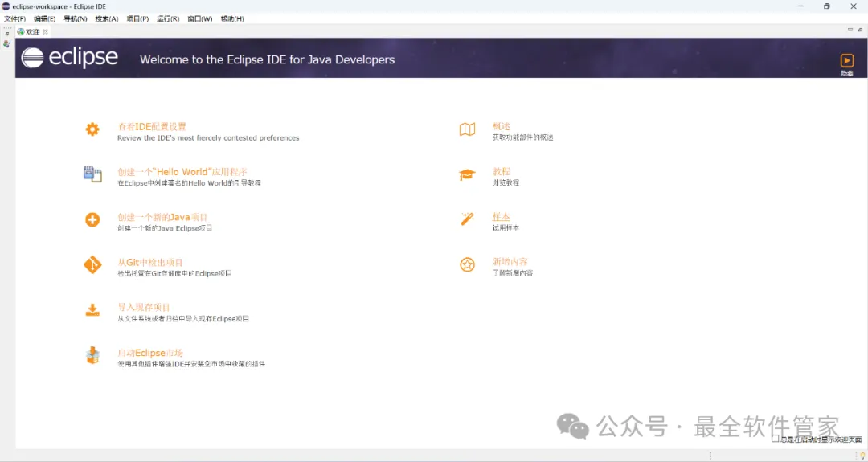Click the Eclipse app icon in title bar

[x=6, y=6]
